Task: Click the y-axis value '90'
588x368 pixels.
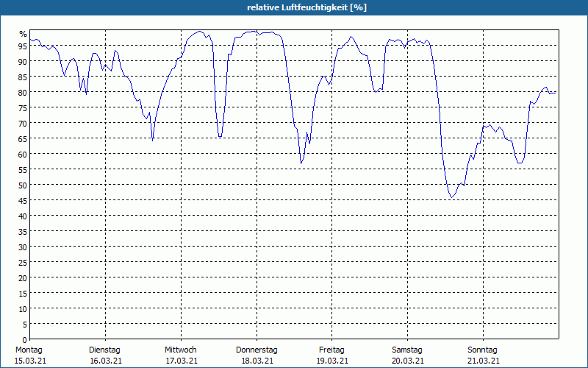Action: 23,61
